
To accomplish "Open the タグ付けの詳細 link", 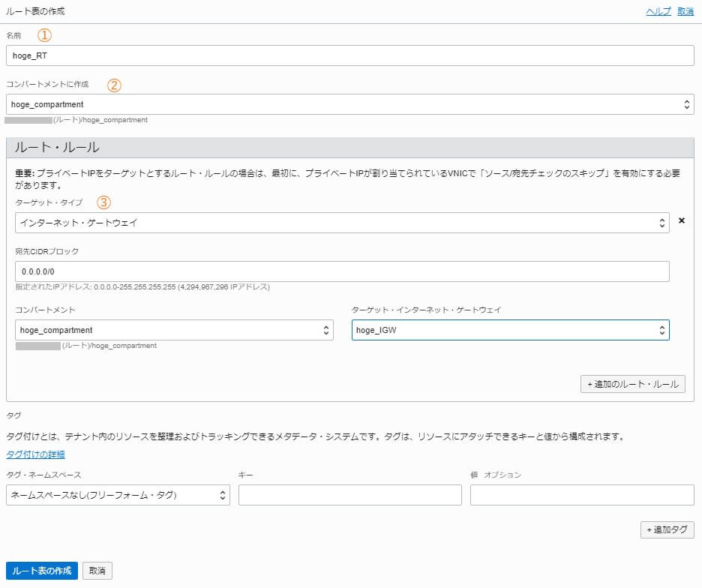I will tap(36, 454).
